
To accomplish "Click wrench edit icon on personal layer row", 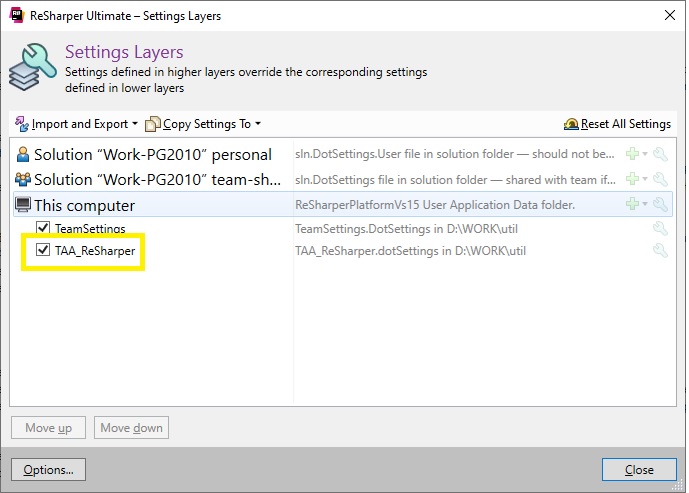I will click(x=660, y=154).
